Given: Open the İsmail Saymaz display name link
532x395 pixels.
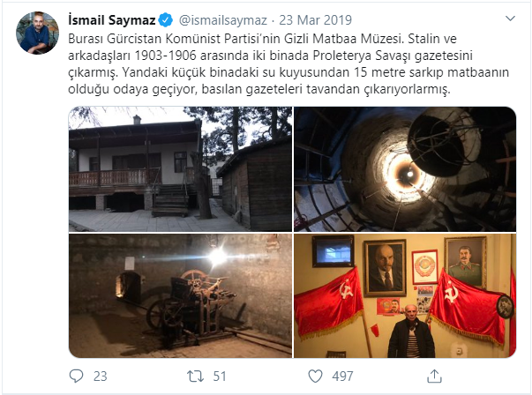Looking at the screenshot, I should (x=112, y=20).
